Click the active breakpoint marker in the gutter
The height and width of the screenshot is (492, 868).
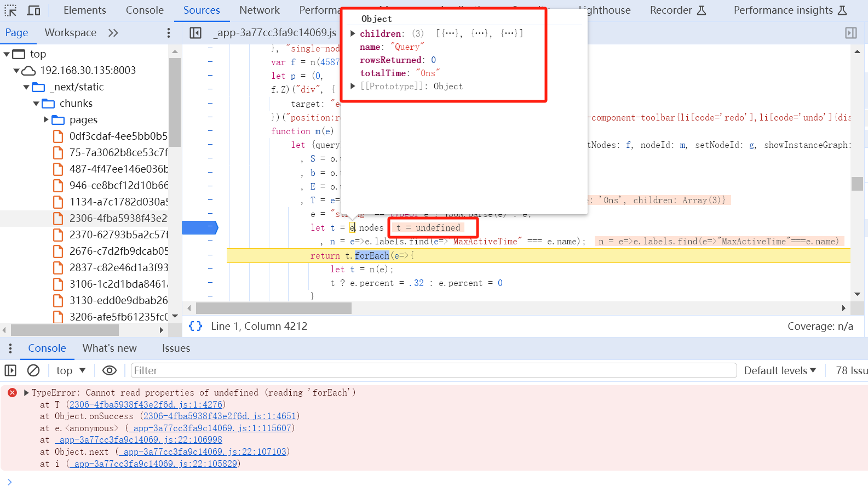pos(200,227)
